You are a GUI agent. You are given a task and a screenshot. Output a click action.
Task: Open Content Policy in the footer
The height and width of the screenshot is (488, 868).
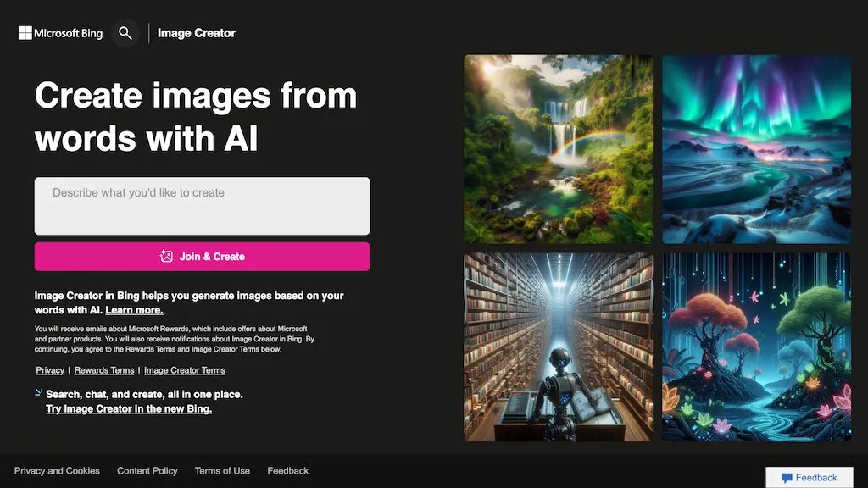click(147, 471)
